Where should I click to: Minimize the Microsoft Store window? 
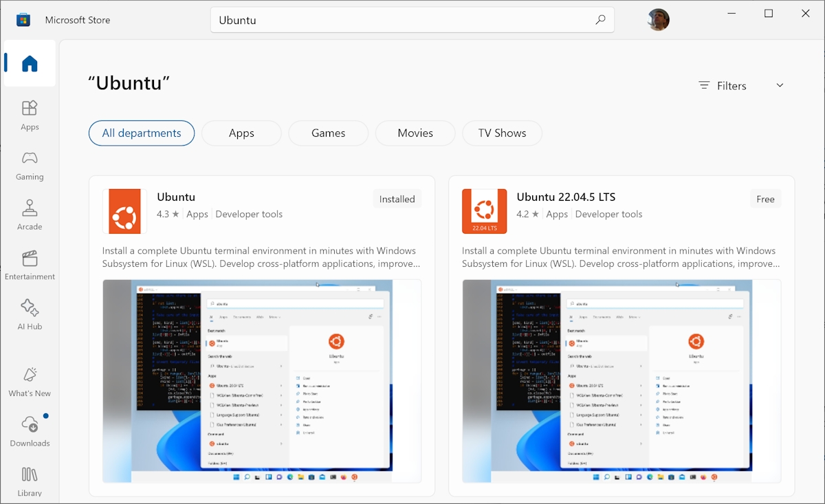coord(731,14)
